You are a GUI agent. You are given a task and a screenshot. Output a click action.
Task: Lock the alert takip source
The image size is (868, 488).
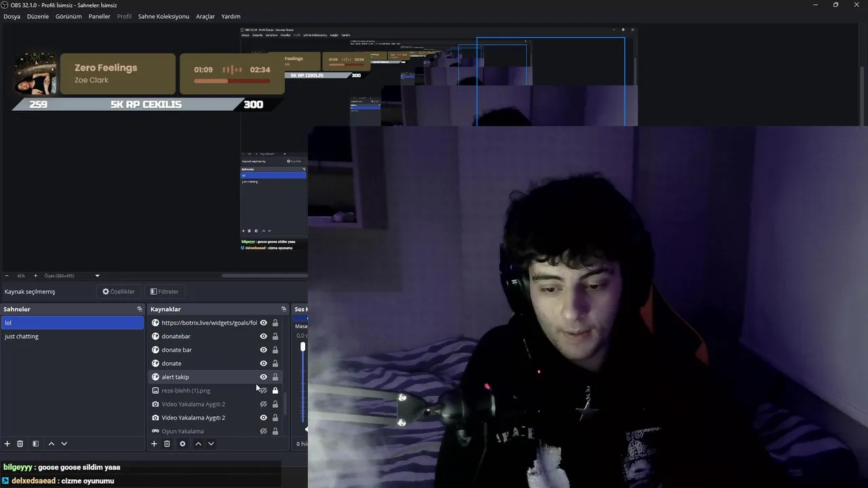(275, 377)
